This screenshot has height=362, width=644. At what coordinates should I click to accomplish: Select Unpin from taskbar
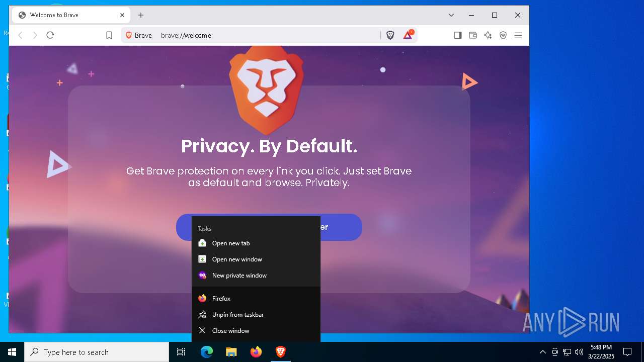click(x=256, y=315)
